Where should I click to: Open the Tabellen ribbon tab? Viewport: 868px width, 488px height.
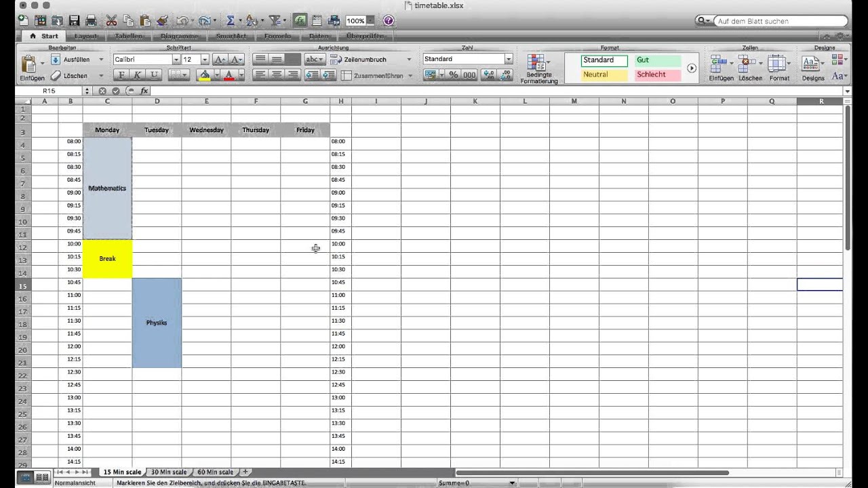(129, 36)
